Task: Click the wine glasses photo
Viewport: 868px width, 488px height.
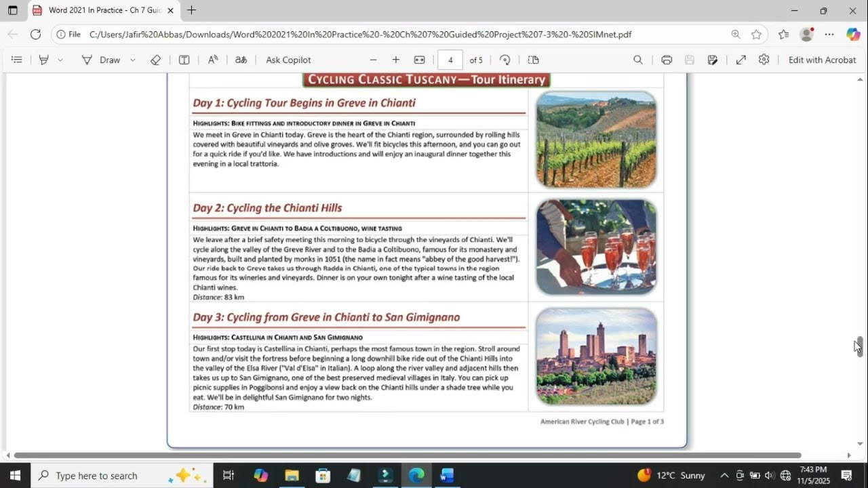Action: coord(596,247)
